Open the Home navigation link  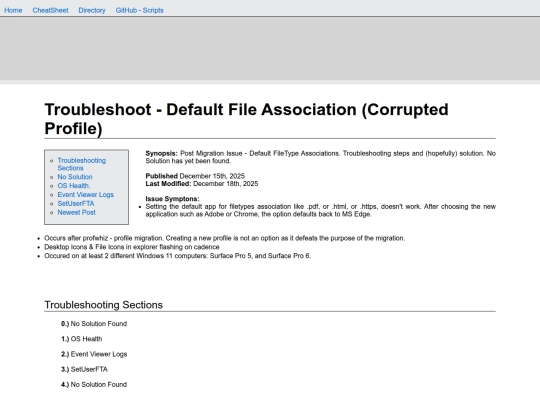coord(13,10)
